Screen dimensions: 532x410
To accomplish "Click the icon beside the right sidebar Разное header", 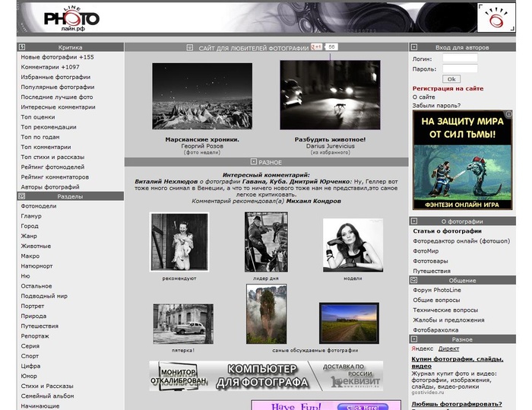I will [415, 339].
